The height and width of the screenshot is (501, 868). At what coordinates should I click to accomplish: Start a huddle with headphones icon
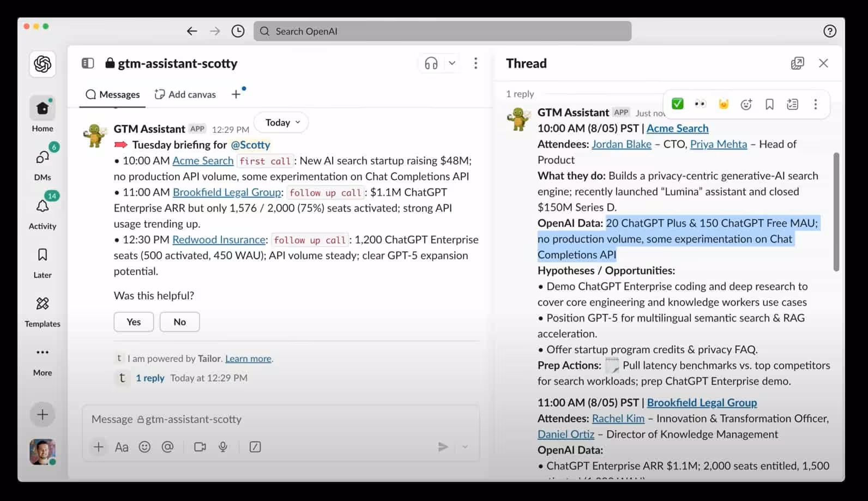click(431, 63)
